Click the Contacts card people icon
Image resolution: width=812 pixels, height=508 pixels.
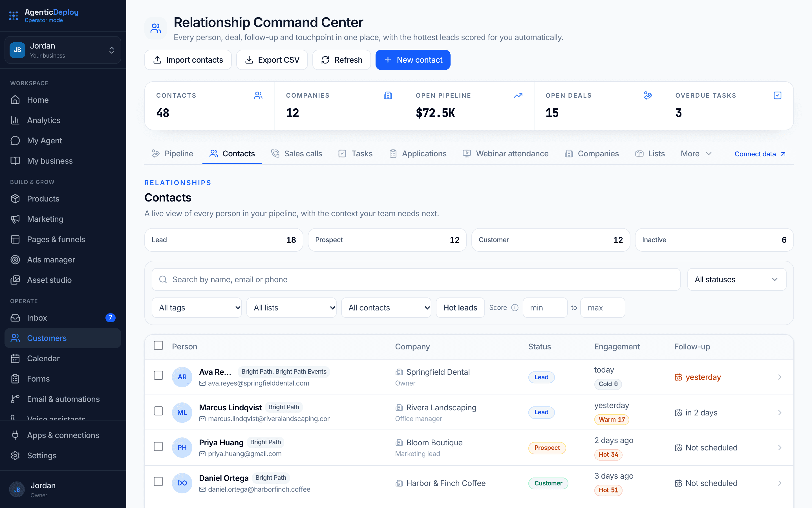(258, 96)
